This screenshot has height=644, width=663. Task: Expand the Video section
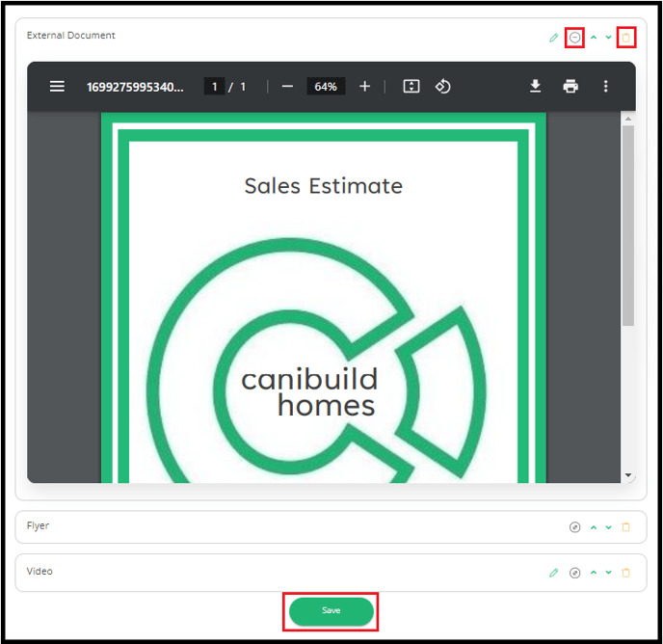tap(574, 573)
